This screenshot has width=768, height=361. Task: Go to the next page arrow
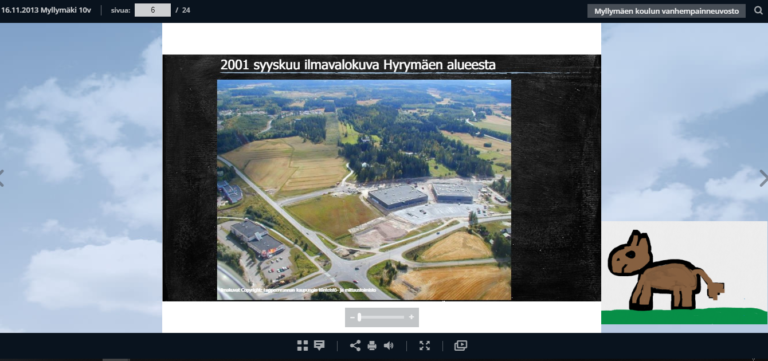(x=763, y=178)
